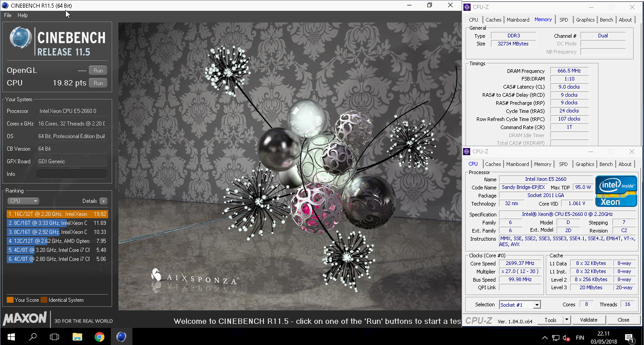
Task: Open the Ranking CPU dropdown
Action: pyautogui.click(x=23, y=201)
